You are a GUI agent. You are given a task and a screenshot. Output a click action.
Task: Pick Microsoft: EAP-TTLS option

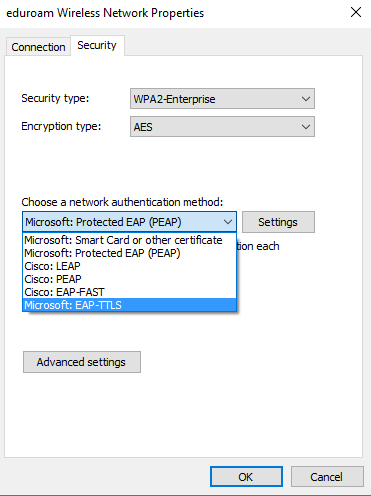coord(130,305)
